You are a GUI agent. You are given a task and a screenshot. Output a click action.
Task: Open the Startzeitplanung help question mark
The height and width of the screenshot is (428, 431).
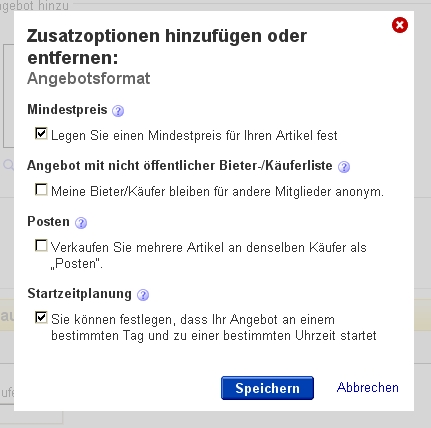(x=143, y=295)
